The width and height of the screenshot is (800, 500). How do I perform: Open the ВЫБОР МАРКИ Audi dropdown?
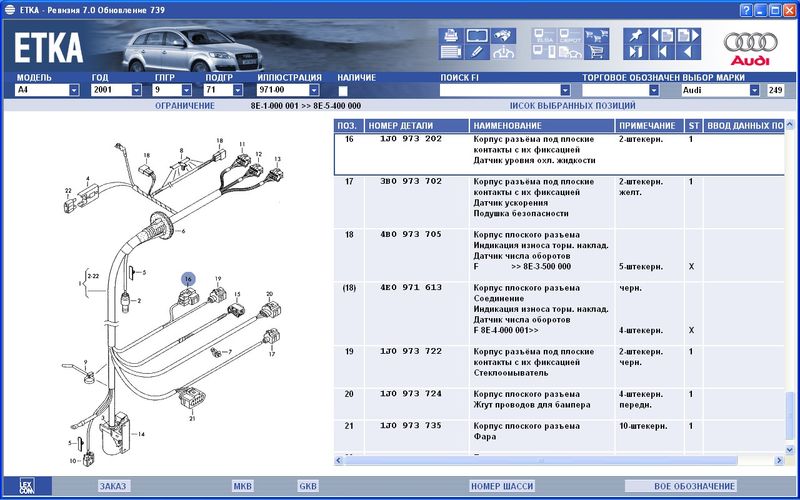[755, 90]
